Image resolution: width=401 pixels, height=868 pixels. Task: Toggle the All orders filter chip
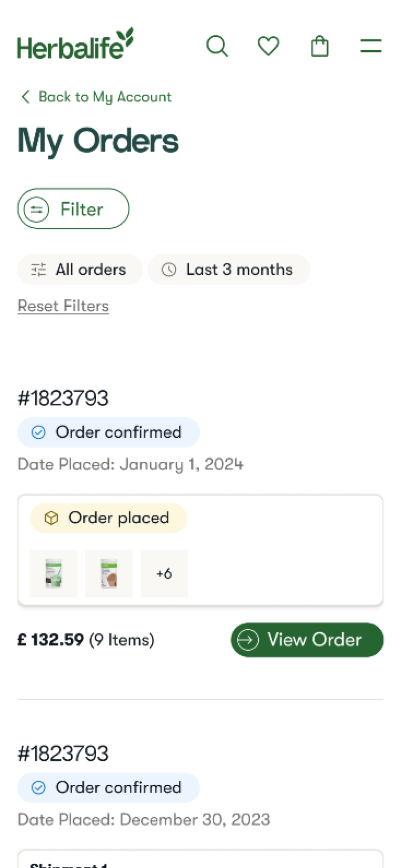coord(80,270)
